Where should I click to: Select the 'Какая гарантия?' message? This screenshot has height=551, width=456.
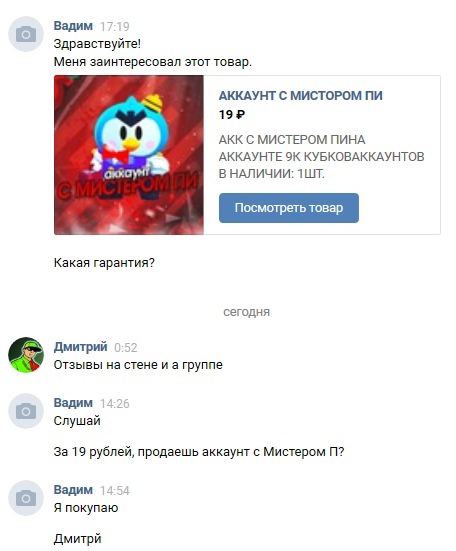pos(104,263)
